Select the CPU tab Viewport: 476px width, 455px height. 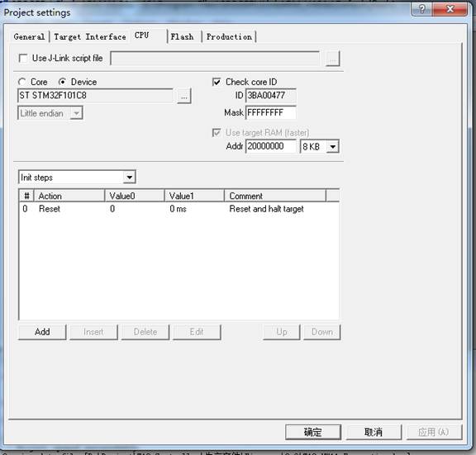(142, 36)
